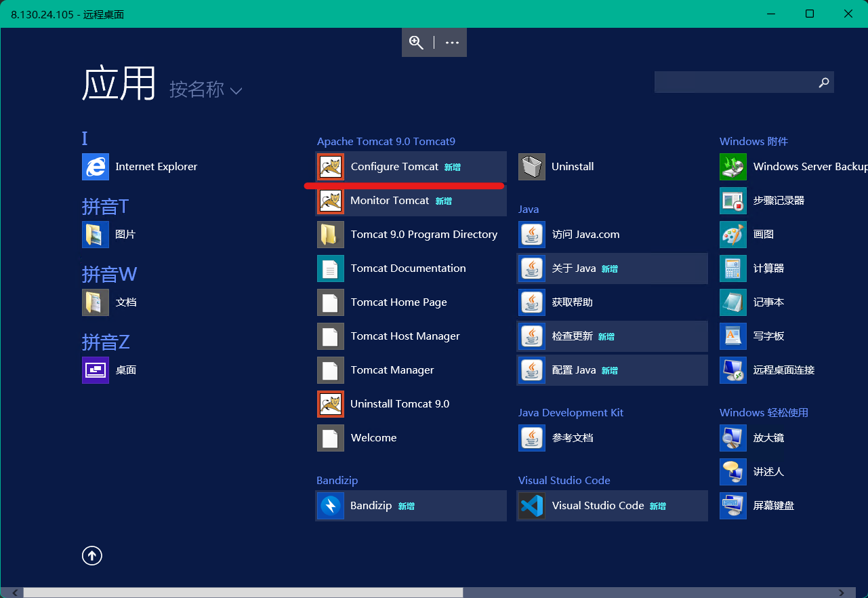The image size is (868, 598).
Task: Open 记事本 notepad icon
Action: tap(733, 302)
